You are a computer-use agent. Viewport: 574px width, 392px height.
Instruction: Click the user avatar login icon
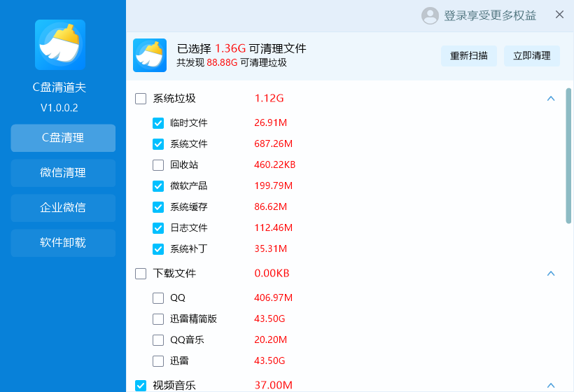(x=430, y=15)
